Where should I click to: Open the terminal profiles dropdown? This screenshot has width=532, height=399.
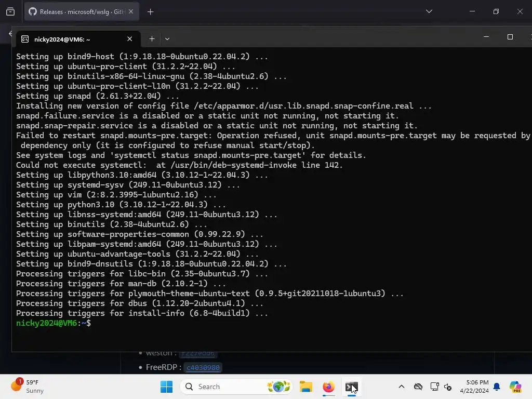[167, 39]
